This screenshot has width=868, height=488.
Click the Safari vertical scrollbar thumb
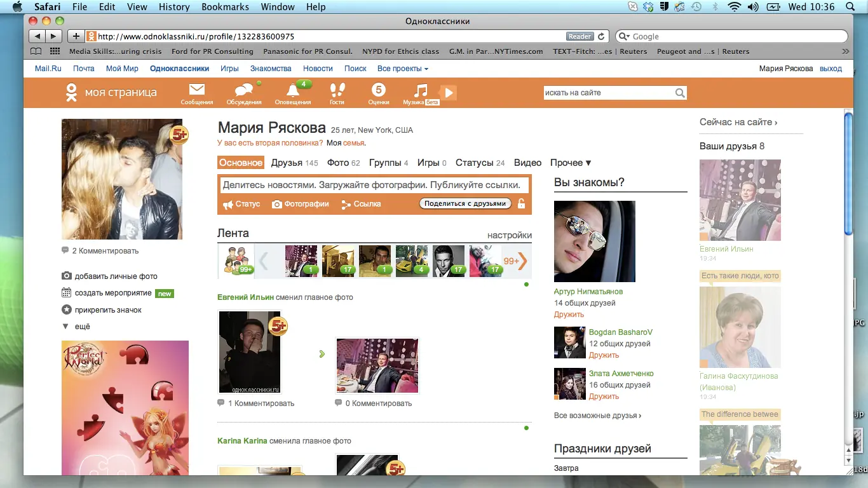[848, 173]
